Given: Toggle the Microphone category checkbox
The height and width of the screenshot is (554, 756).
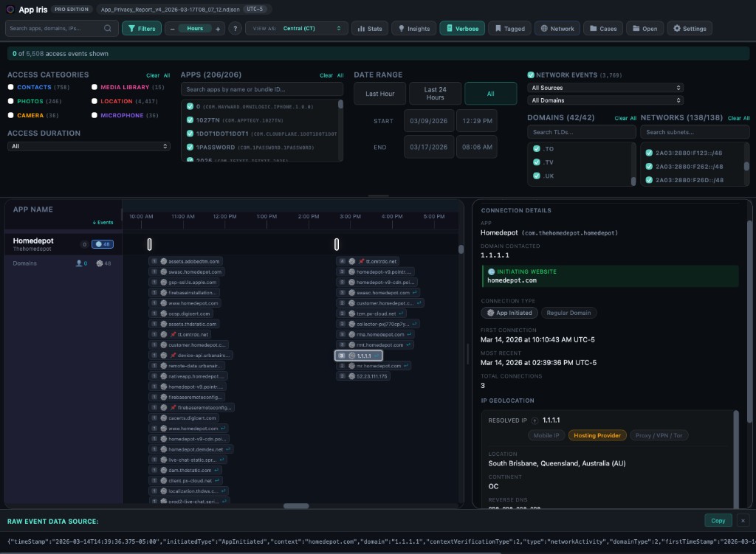Looking at the screenshot, I should (94, 115).
